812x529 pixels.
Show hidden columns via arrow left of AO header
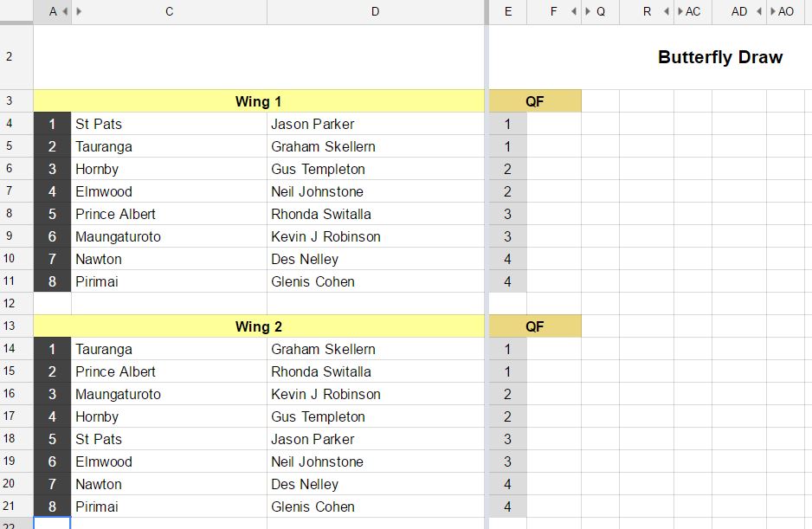pyautogui.click(x=773, y=12)
